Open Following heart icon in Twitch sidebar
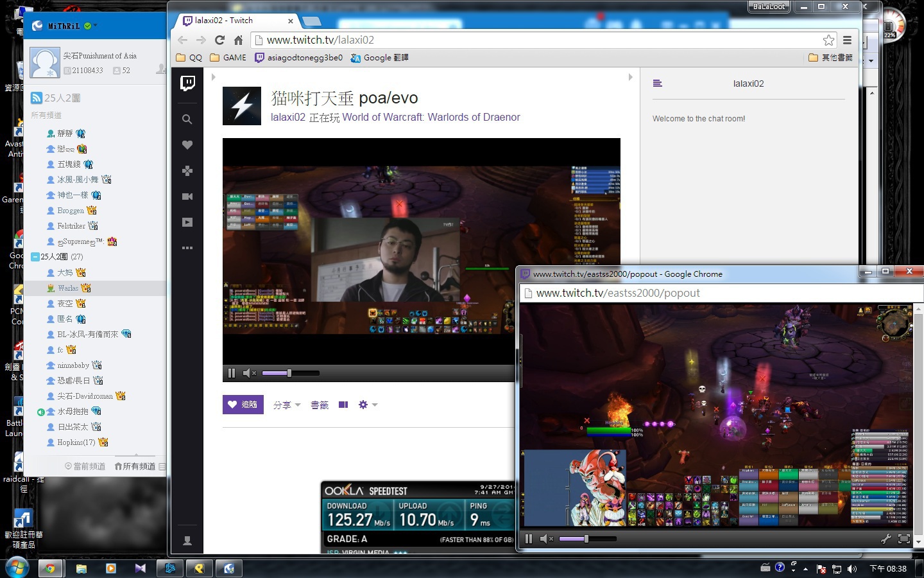The width and height of the screenshot is (924, 578). 187,145
